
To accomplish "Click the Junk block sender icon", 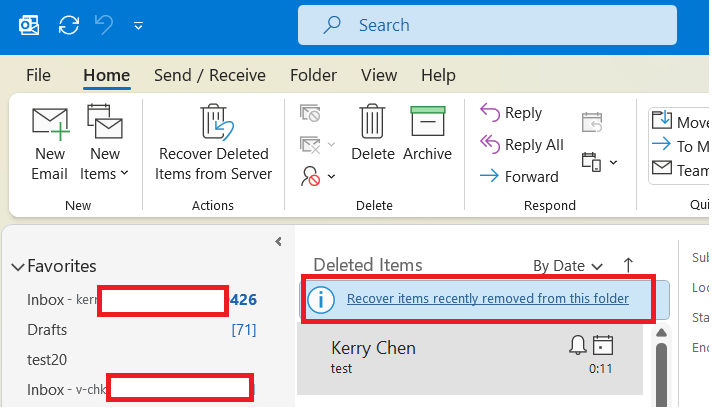I will 311,176.
